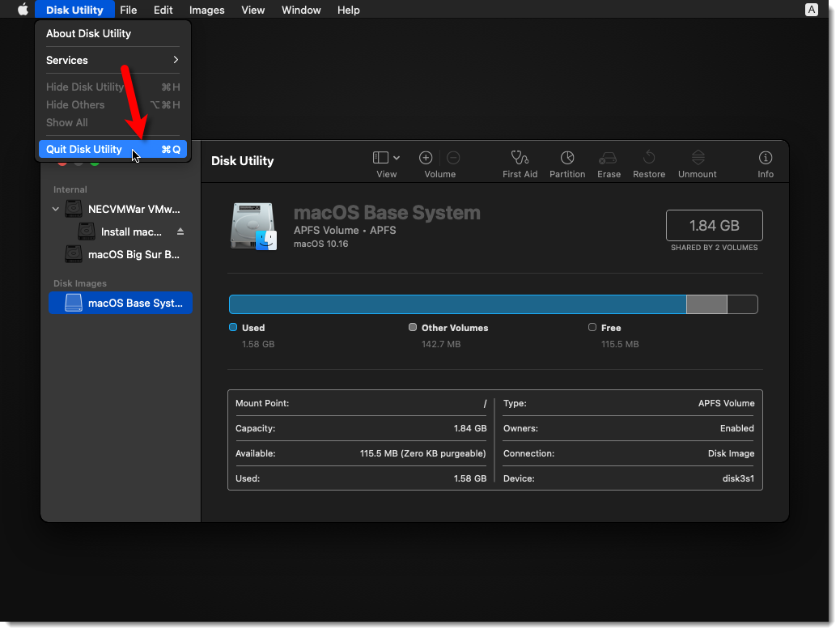
Task: Remove volume with minus icon
Action: click(453, 158)
